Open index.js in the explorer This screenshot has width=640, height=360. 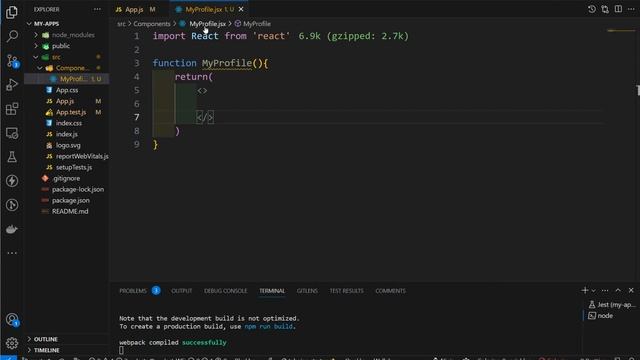(x=67, y=134)
